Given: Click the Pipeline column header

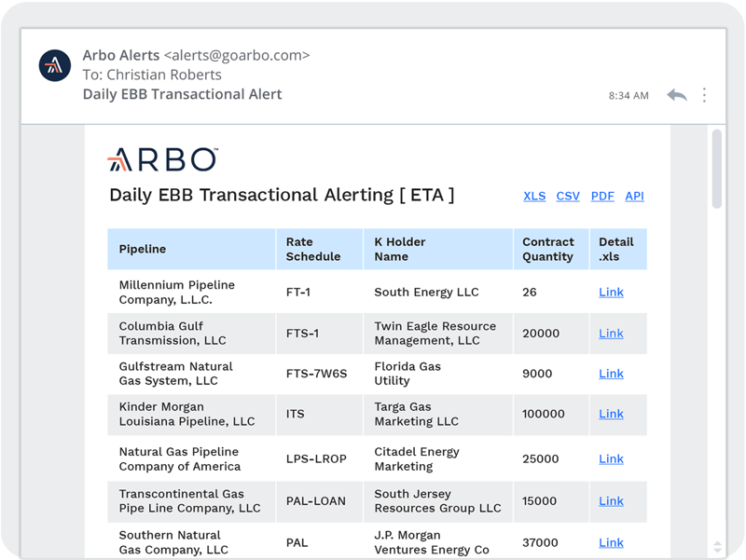Looking at the screenshot, I should [191, 249].
